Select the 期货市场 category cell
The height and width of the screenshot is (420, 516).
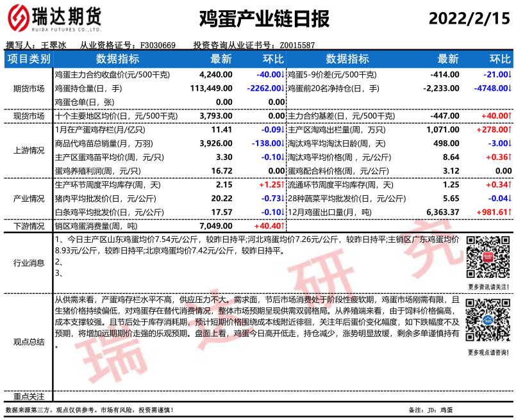click(x=28, y=88)
